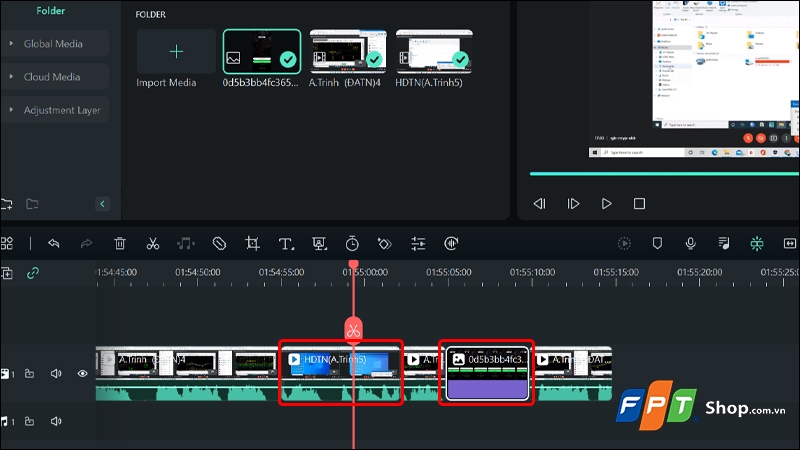Step back one frame in preview
Image resolution: width=800 pixels, height=450 pixels.
[x=539, y=204]
